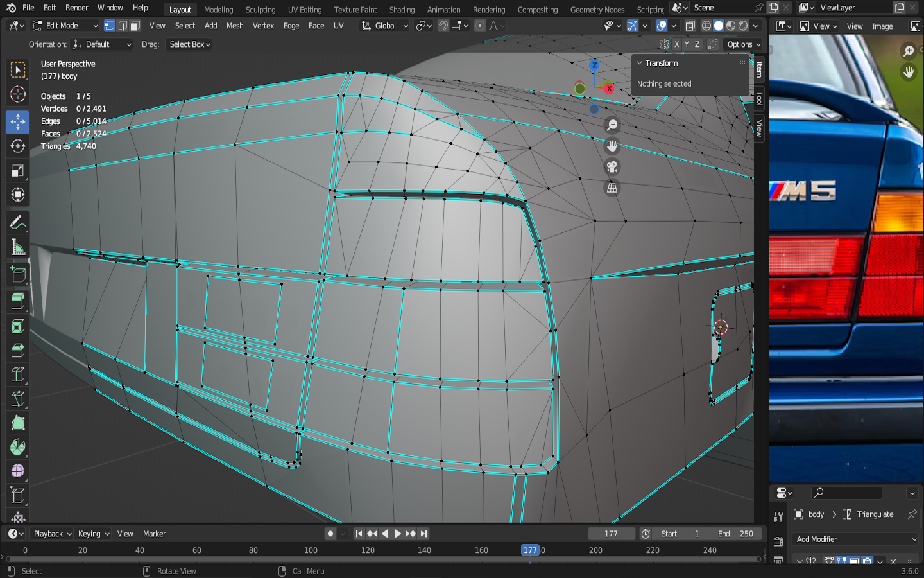Click the 3D cursor tool
Viewport: 924px width, 578px height.
coord(17,94)
